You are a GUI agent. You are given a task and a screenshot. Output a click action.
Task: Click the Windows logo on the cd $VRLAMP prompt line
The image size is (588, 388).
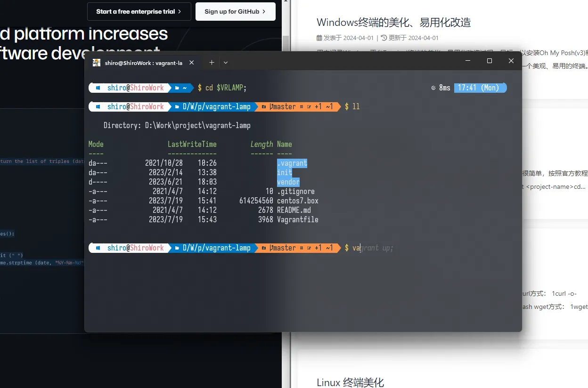point(98,88)
